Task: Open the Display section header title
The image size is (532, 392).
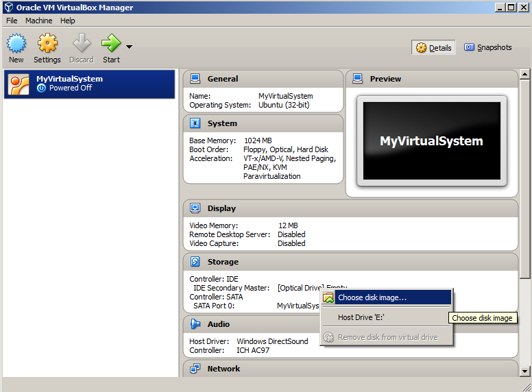Action: pyautogui.click(x=221, y=208)
